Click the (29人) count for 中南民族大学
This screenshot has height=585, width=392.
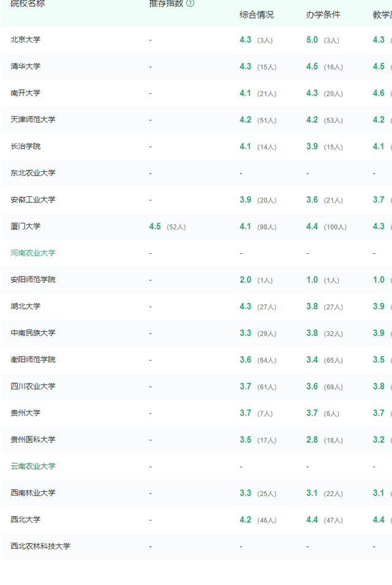[267, 334]
